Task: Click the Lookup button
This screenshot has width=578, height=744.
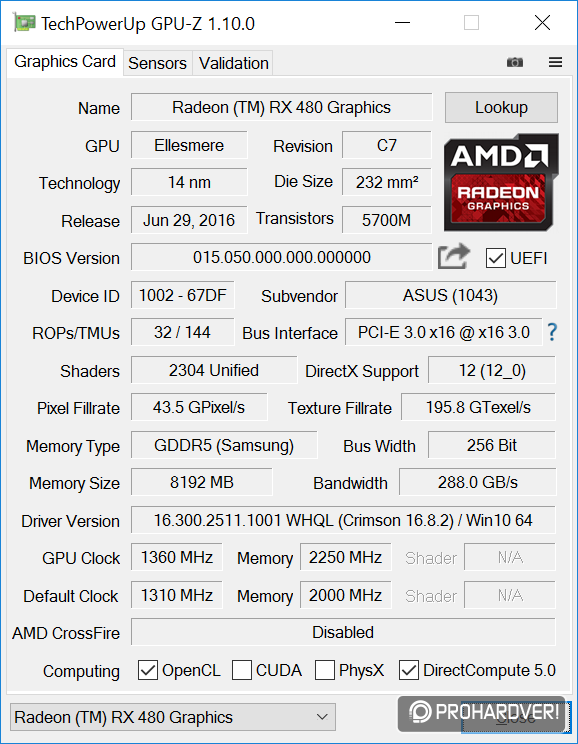Action: 501,107
